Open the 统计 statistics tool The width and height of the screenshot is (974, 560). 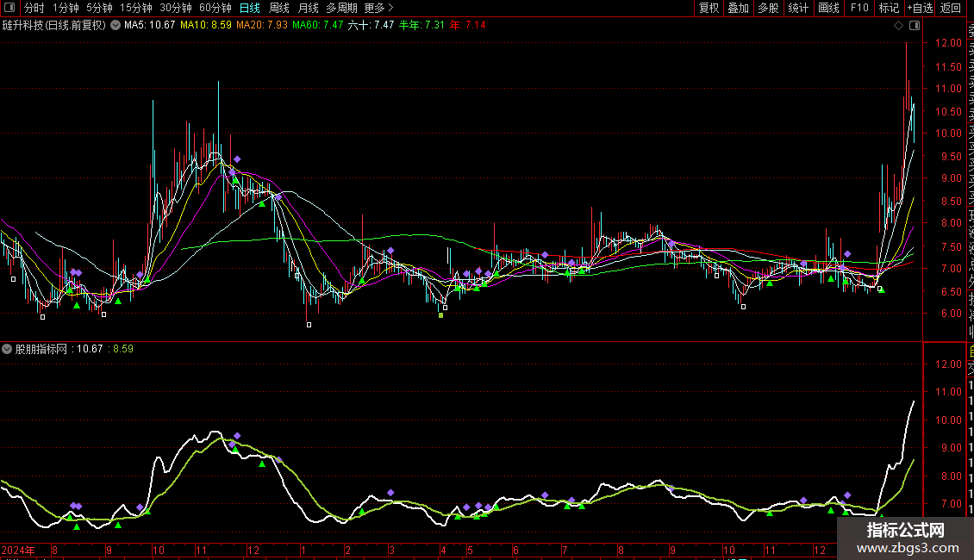click(798, 8)
